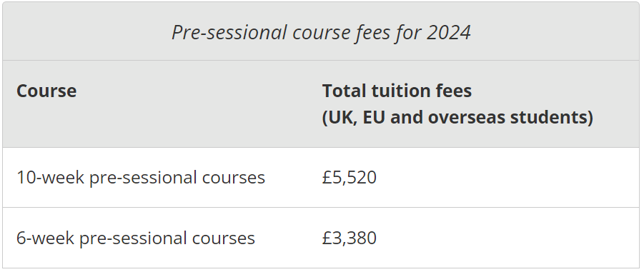Click the Total tuition fees header text

pyautogui.click(x=397, y=91)
